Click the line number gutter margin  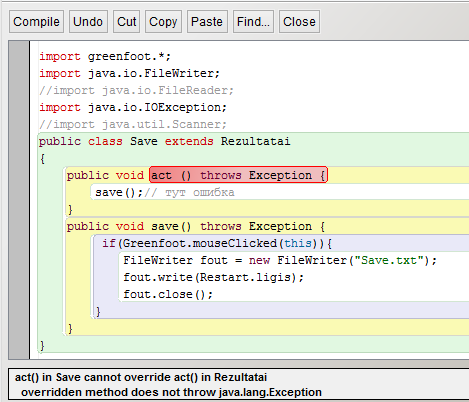pos(19,200)
